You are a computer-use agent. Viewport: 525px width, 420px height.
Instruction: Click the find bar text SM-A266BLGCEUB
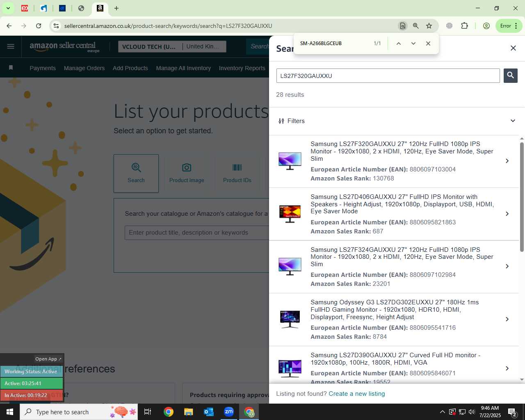(321, 43)
